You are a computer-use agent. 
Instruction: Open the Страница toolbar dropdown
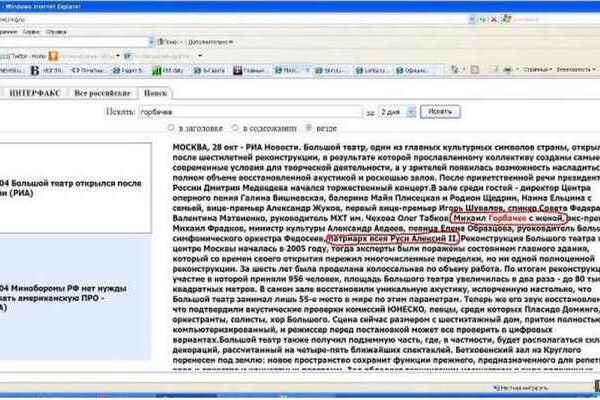(x=538, y=70)
